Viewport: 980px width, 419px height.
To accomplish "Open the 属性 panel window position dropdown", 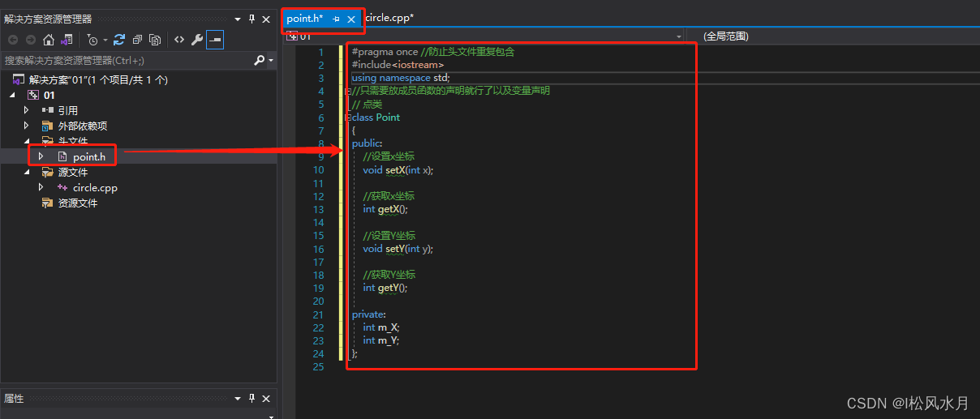I will click(x=238, y=398).
